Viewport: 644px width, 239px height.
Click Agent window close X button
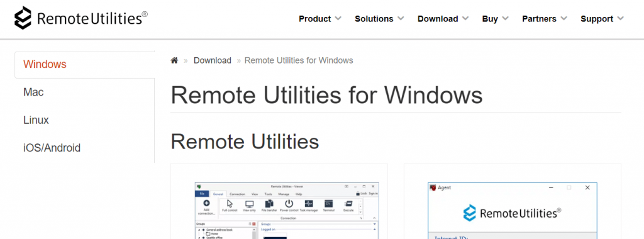pyautogui.click(x=588, y=187)
